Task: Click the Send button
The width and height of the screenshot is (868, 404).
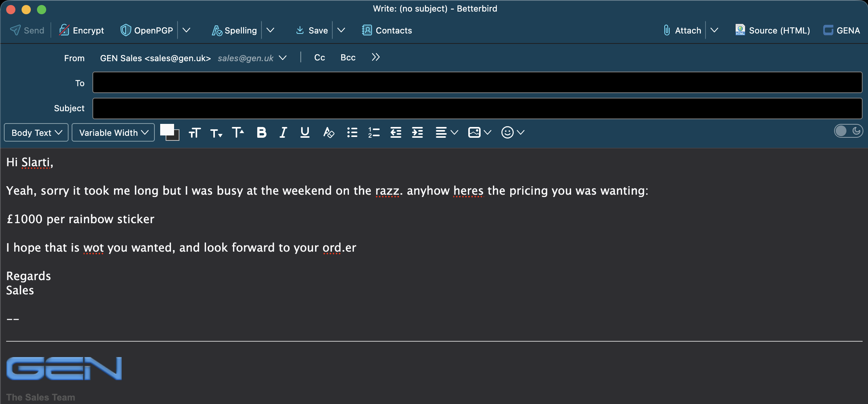Action: point(27,30)
